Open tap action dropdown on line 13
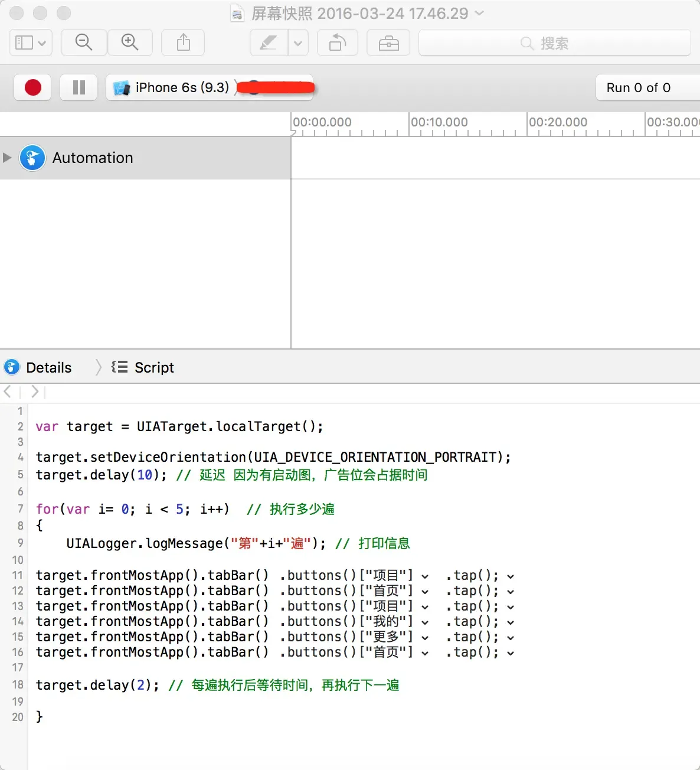 tap(511, 607)
